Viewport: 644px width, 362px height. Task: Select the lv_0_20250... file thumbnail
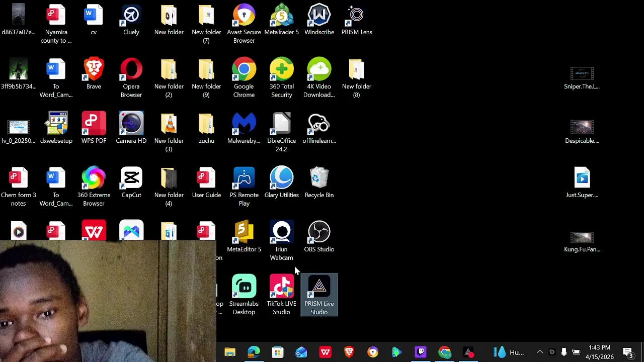19,132
